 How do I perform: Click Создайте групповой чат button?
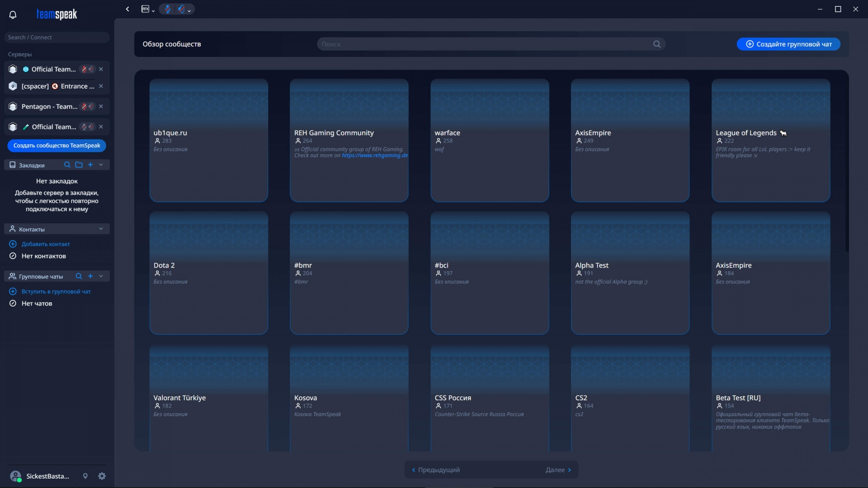click(x=788, y=44)
